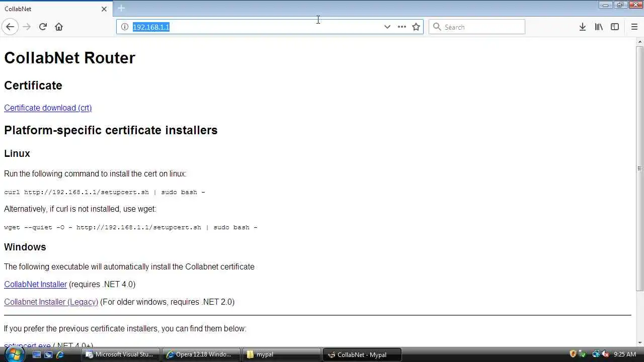644x362 pixels.
Task: Switch to Opera 12.18 Windows taskbar button
Action: click(x=201, y=354)
